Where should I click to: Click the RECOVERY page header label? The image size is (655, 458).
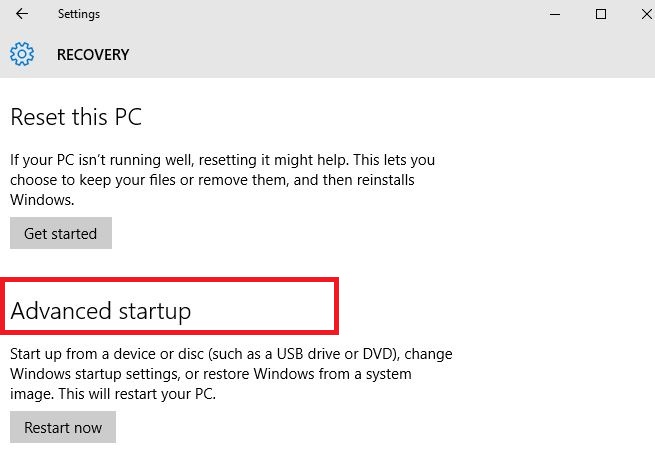93,55
